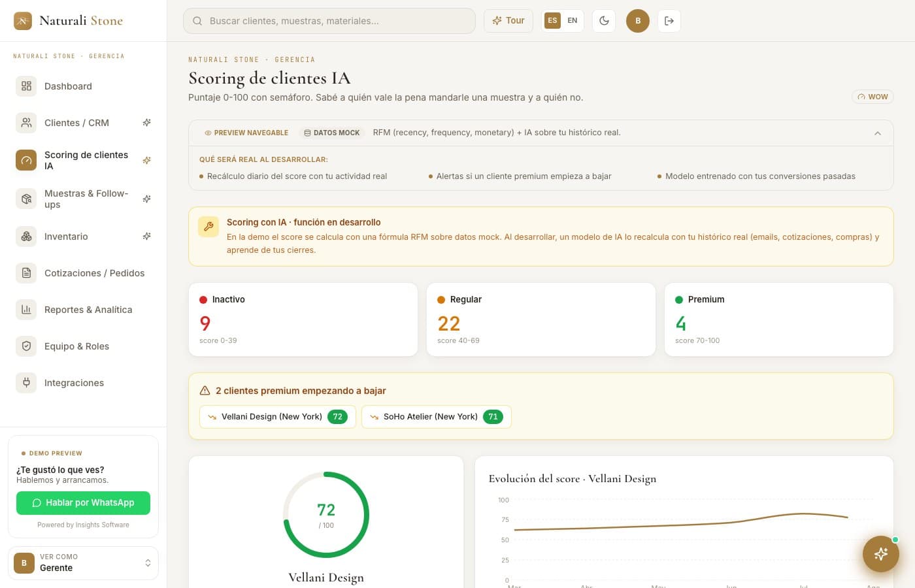Click the Cotizaciones / Pedidos document icon

(x=26, y=273)
